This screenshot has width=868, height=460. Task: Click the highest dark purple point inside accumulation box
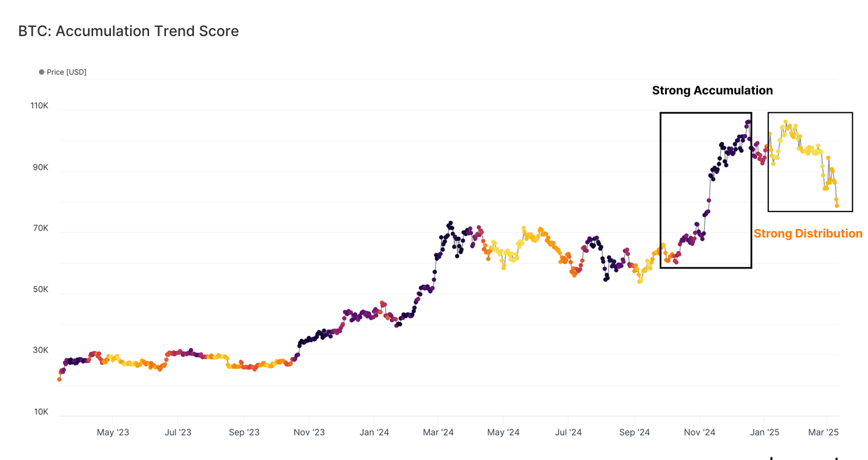pyautogui.click(x=748, y=122)
